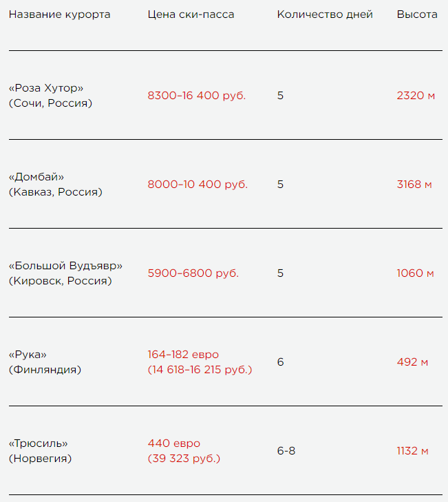Select the «Домбай» resort cell
This screenshot has height=502, width=448.
55,184
